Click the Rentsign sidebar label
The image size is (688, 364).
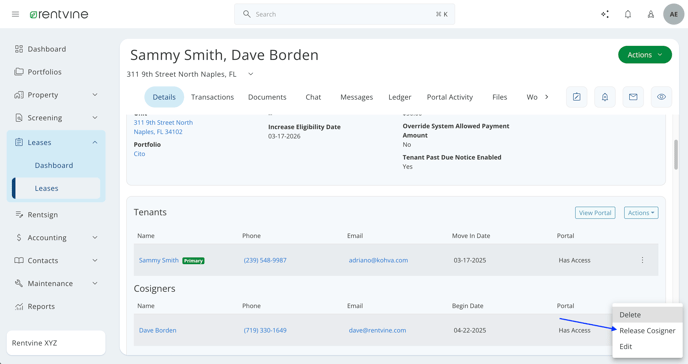coord(43,214)
